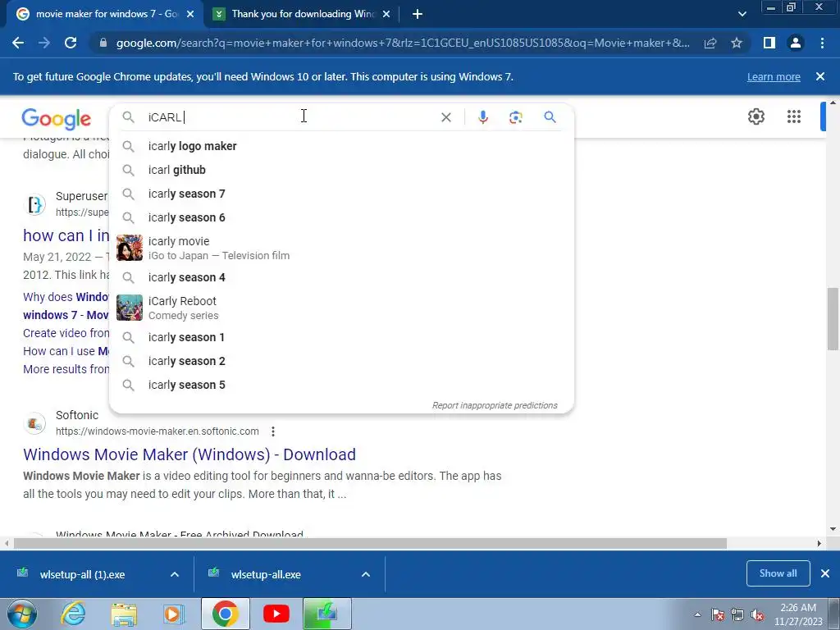This screenshot has height=630, width=840.
Task: Submit search with the blue magnifier
Action: 550,116
